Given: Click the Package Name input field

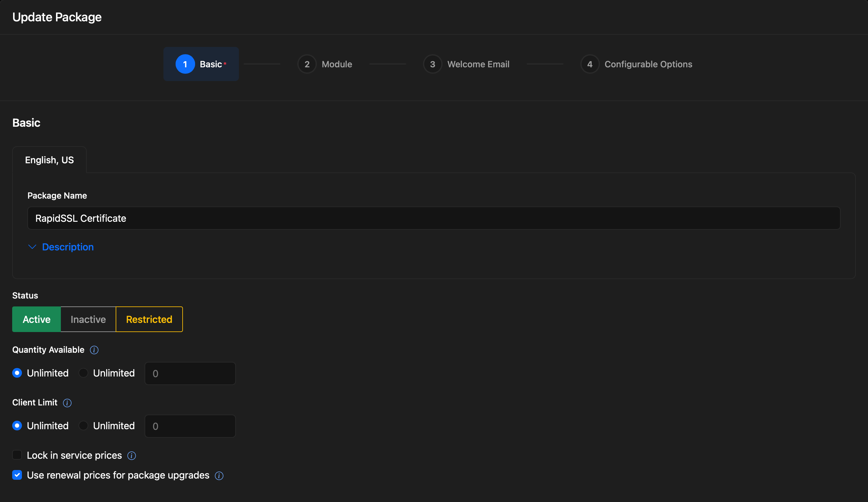Looking at the screenshot, I should click(x=434, y=218).
